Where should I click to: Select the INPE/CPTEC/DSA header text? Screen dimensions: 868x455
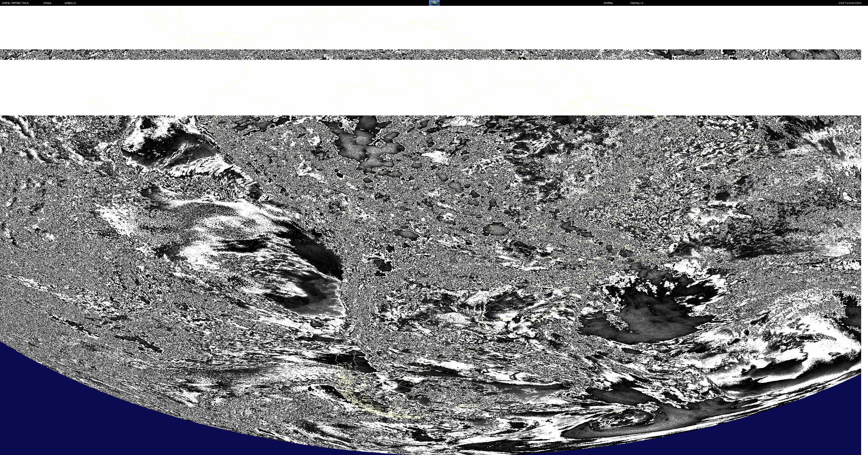tap(16, 3)
